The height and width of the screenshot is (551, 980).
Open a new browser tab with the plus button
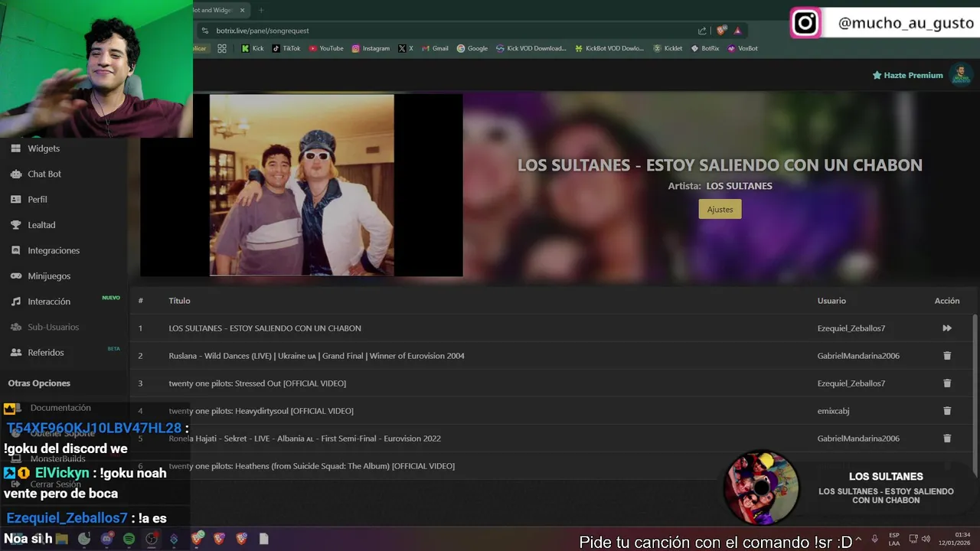click(260, 10)
